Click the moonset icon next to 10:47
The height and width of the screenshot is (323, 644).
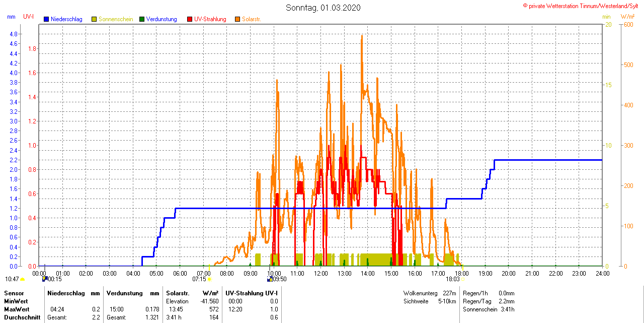[23, 279]
